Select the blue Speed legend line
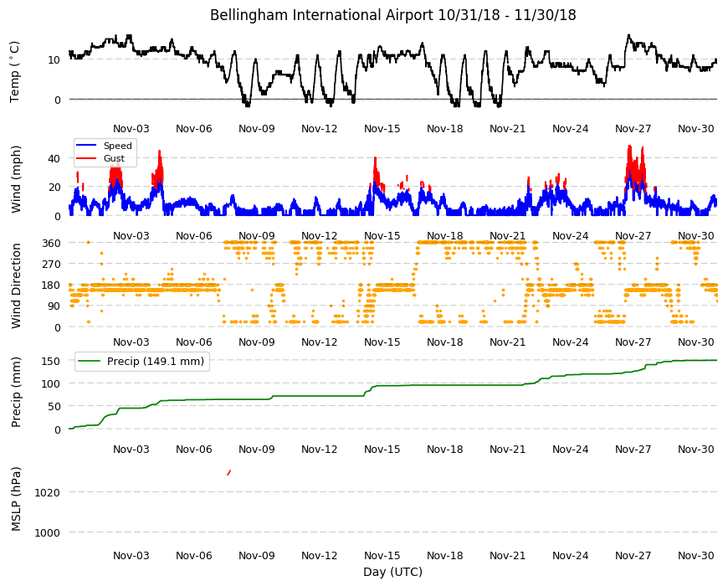Viewport: 728px width, 586px height. pos(86,146)
